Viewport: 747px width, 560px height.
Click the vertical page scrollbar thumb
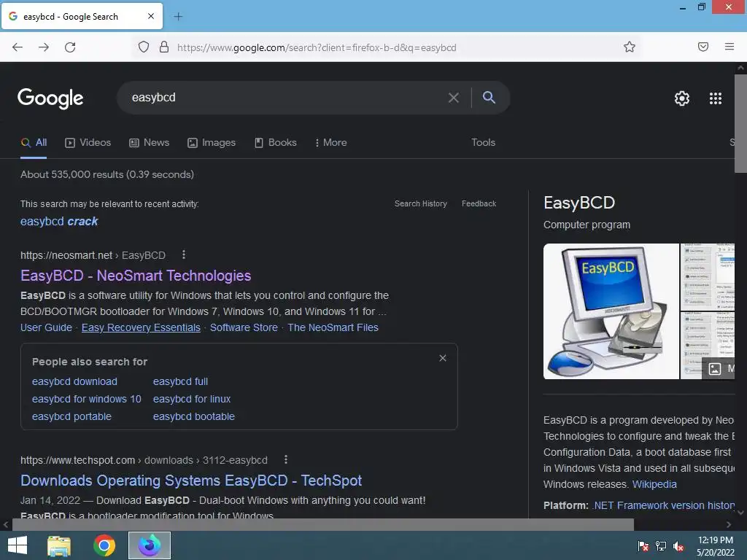(740, 124)
